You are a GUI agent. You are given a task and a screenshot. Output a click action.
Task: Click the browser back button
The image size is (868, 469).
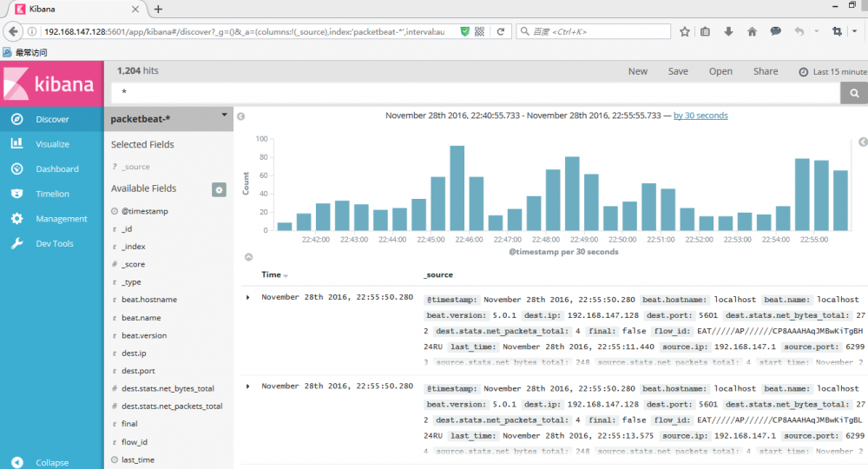pyautogui.click(x=13, y=31)
